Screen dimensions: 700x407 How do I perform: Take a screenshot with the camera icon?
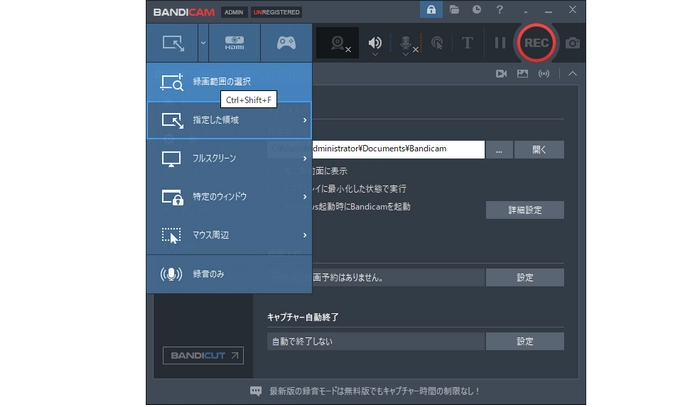point(573,43)
